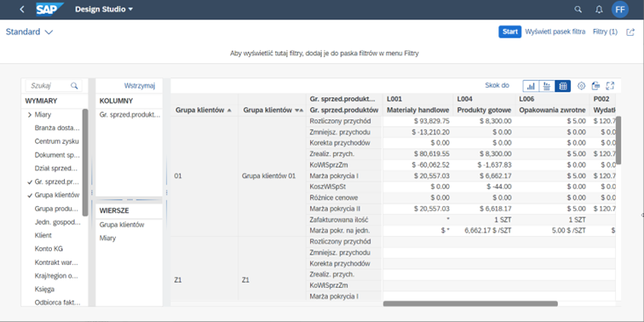Screen dimensions: 644x322
Task: Click cell value $ -13,210.20
Action: tap(430, 132)
